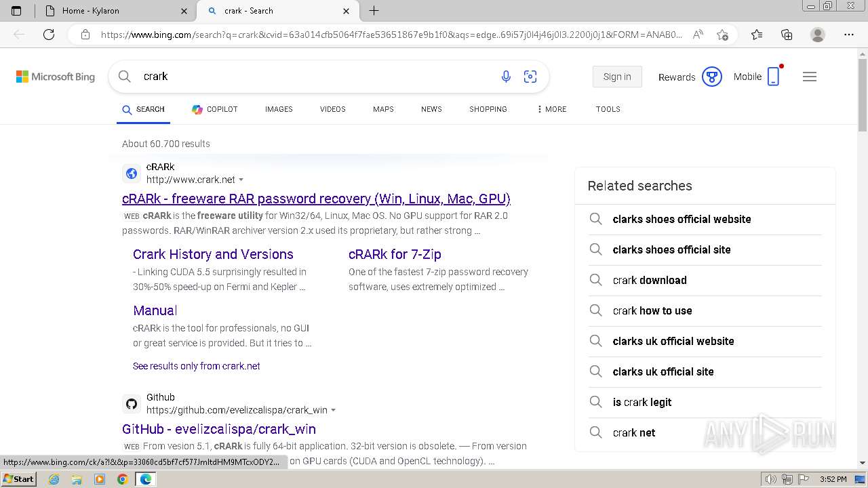The image size is (868, 488).
Task: Close the Home - Kylaron tab
Action: (184, 11)
